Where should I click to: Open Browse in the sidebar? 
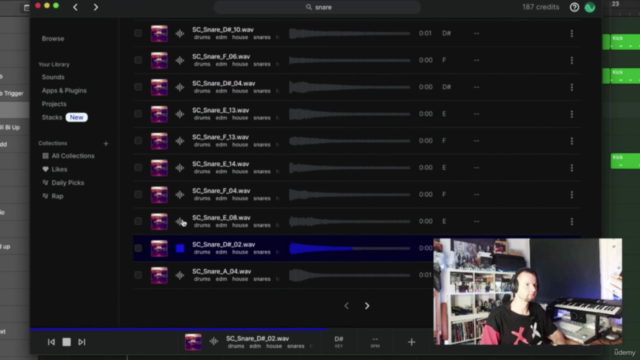53,38
